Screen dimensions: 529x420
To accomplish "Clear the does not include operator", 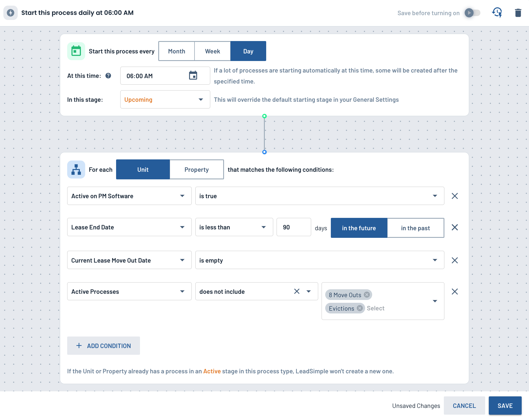I will click(297, 291).
